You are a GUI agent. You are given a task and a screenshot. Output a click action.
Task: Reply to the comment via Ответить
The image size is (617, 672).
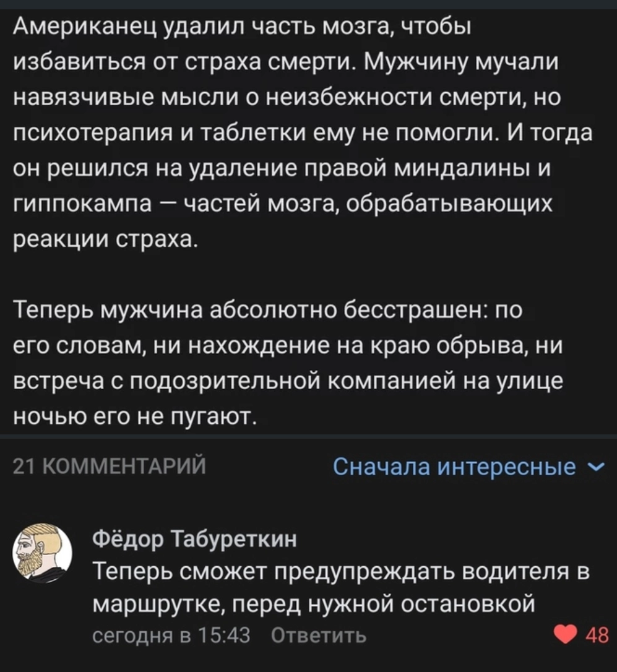click(x=319, y=635)
